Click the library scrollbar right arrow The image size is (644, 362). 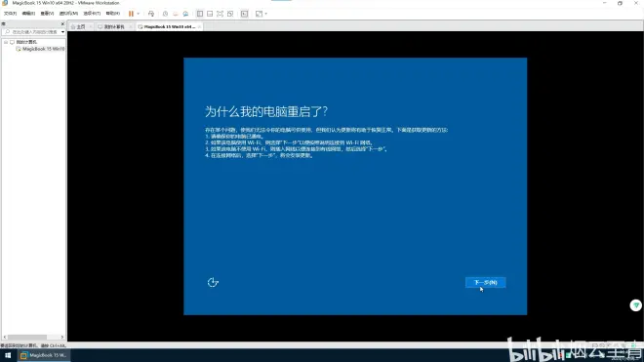coord(62,338)
